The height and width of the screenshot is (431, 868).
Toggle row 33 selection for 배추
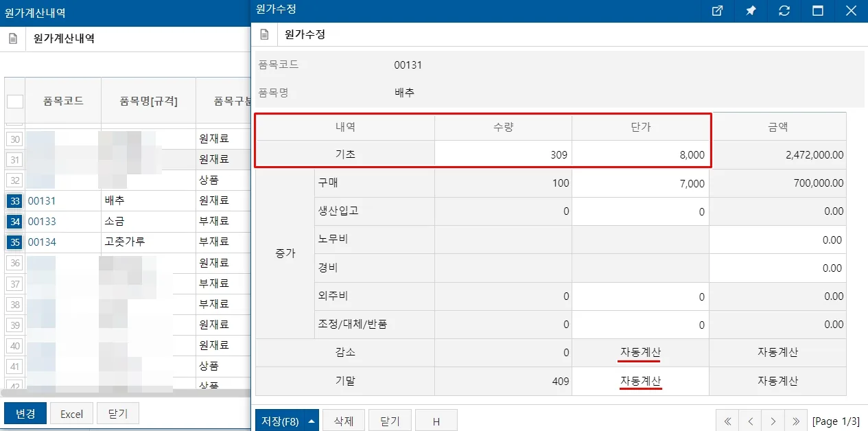(14, 201)
